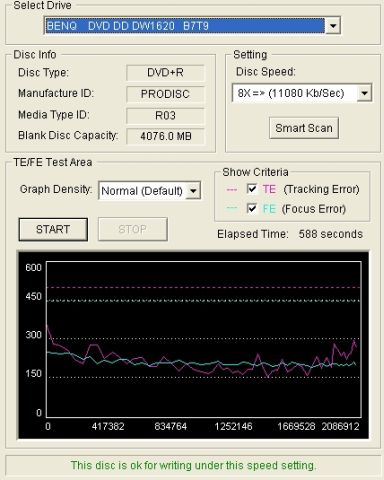The image size is (384, 480).
Task: Click the Smart Scan button
Action: [304, 128]
